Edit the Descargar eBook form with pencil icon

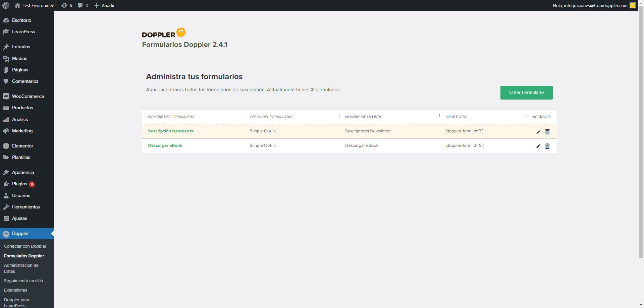tap(538, 146)
